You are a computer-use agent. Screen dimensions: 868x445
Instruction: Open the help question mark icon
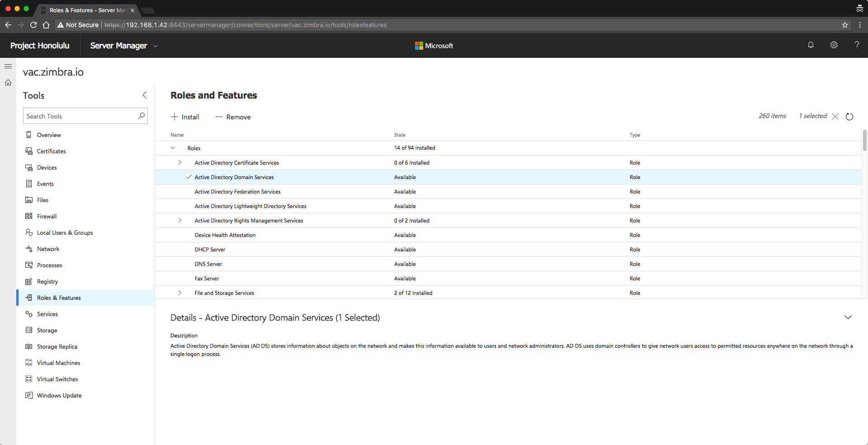[x=857, y=45]
